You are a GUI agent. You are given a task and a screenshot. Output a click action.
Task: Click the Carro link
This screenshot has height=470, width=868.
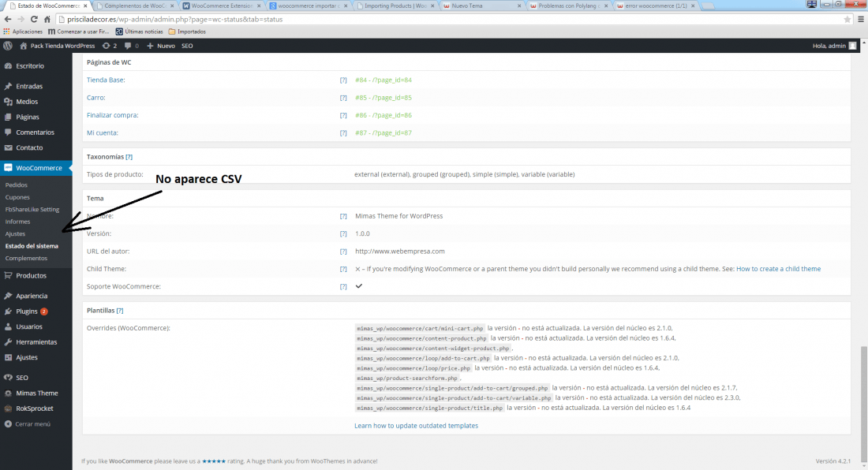point(95,98)
